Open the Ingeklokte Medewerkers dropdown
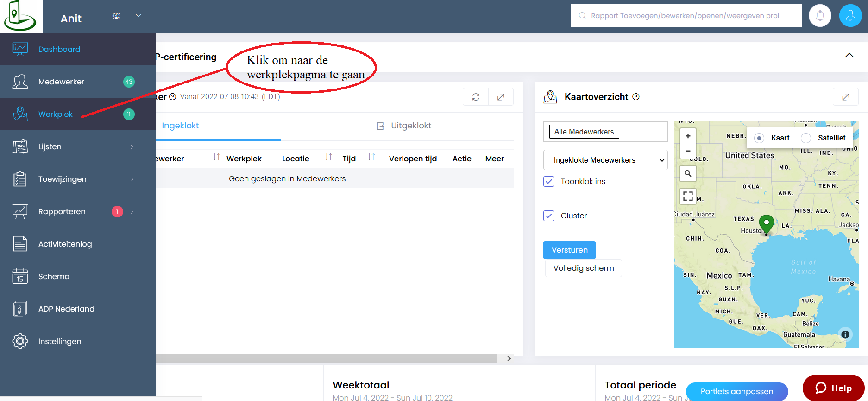The width and height of the screenshot is (868, 401). (605, 160)
